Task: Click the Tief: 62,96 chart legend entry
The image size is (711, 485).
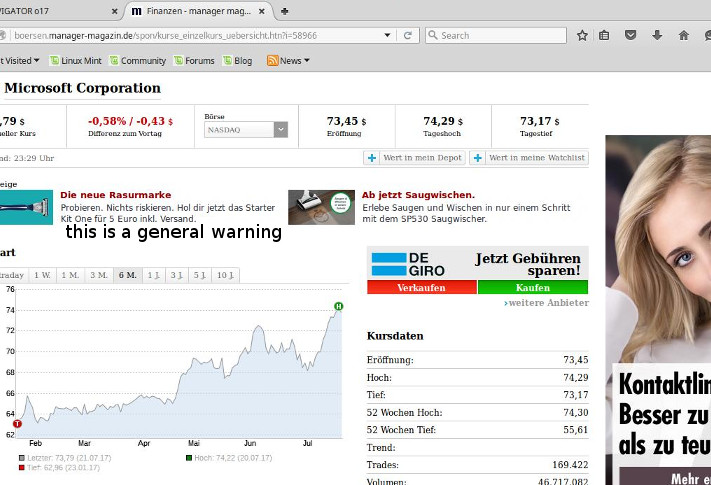Action: coord(59,467)
